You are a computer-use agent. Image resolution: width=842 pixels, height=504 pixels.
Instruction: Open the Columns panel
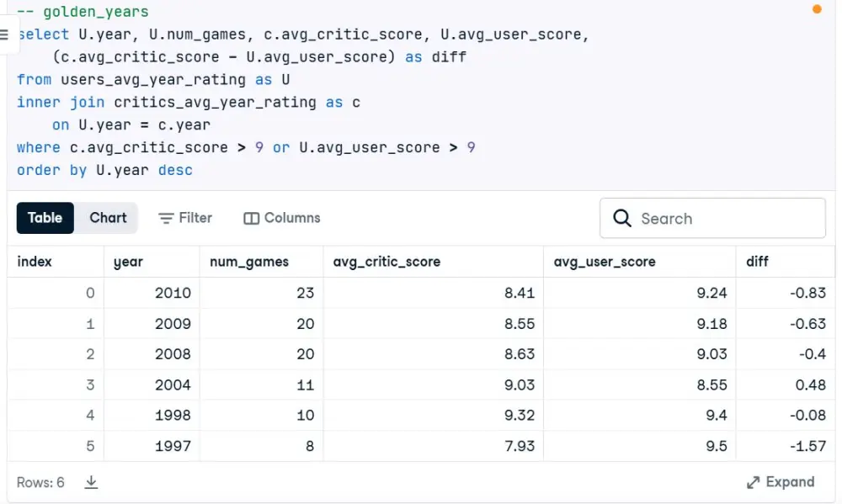(x=281, y=217)
